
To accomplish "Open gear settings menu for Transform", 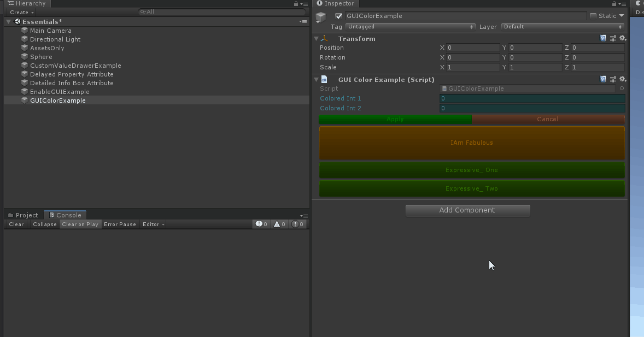I will (622, 39).
